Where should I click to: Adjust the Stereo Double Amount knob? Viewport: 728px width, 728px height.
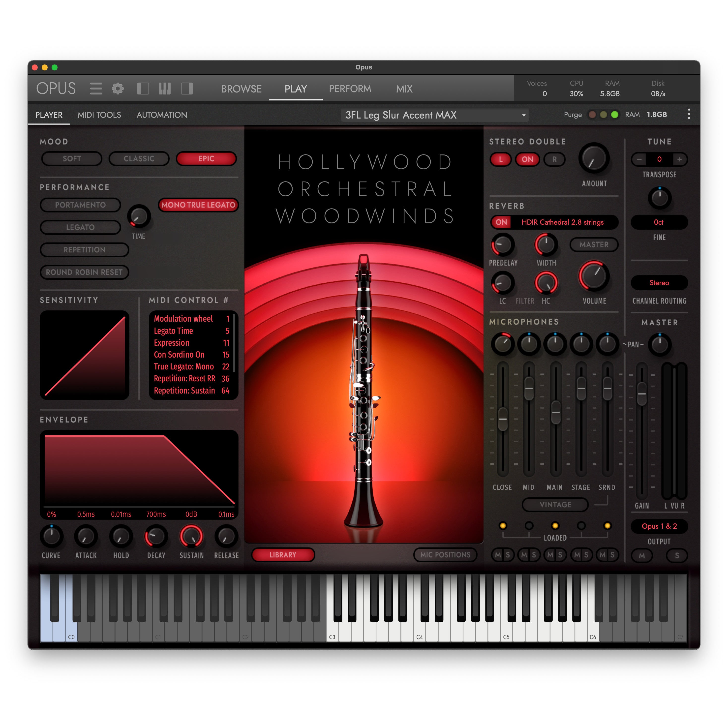pyautogui.click(x=594, y=158)
